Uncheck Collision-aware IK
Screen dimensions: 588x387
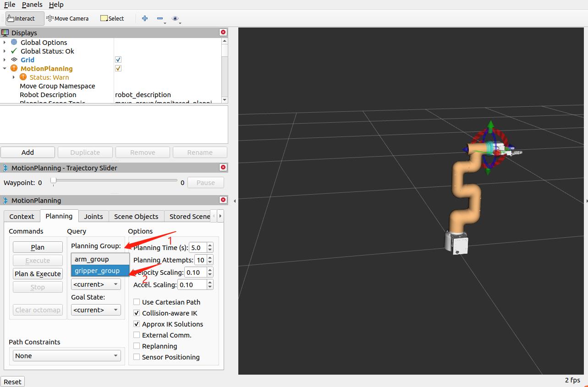(x=137, y=313)
